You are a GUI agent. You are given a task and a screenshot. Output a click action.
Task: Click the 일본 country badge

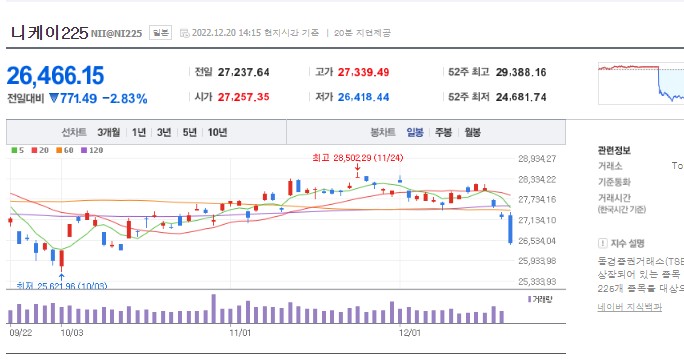(x=161, y=33)
